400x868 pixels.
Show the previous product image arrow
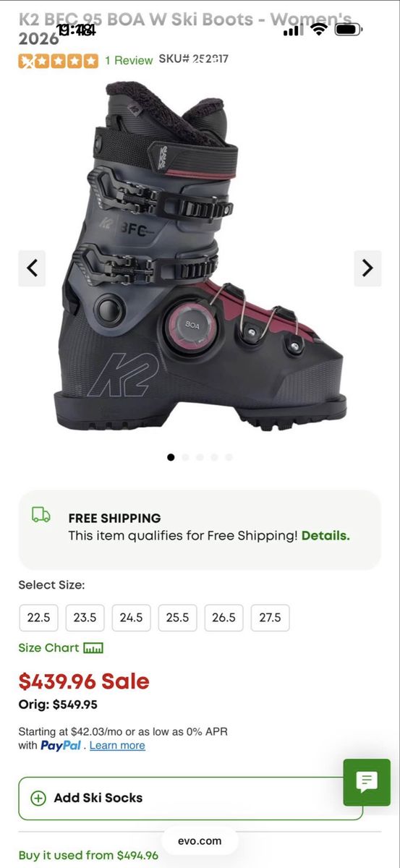click(32, 268)
